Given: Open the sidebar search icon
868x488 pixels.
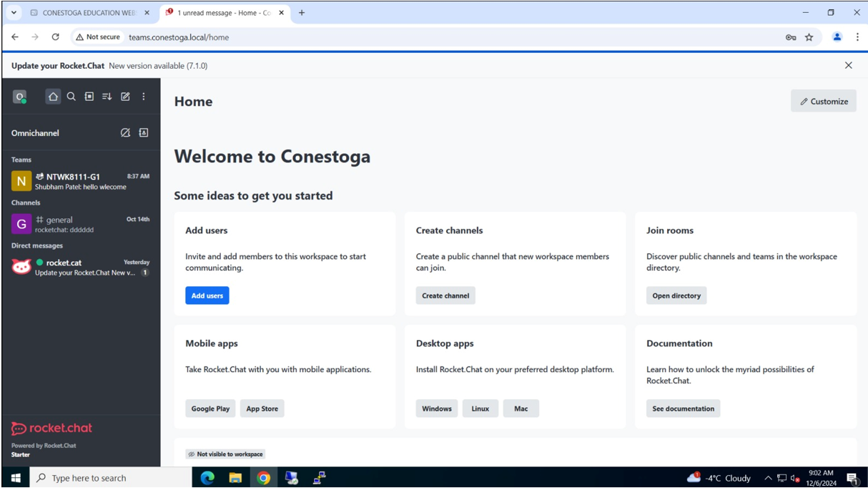Looking at the screenshot, I should coord(71,97).
